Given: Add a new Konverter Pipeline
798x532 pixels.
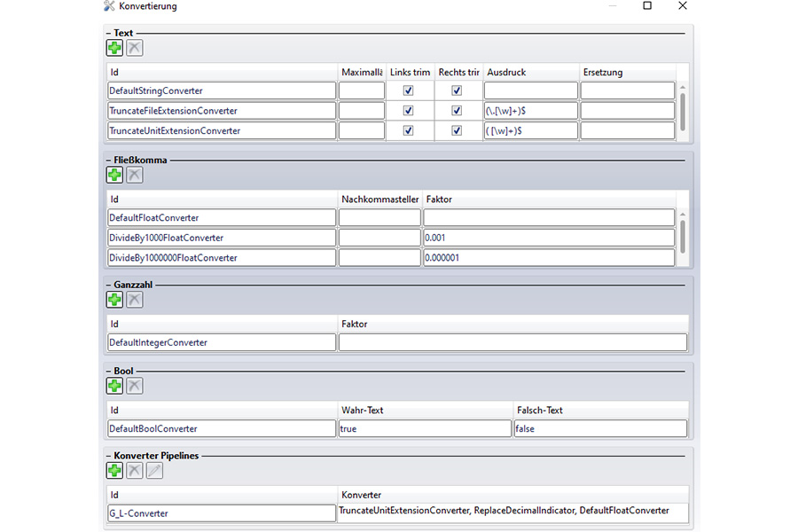Looking at the screenshot, I should (x=114, y=470).
